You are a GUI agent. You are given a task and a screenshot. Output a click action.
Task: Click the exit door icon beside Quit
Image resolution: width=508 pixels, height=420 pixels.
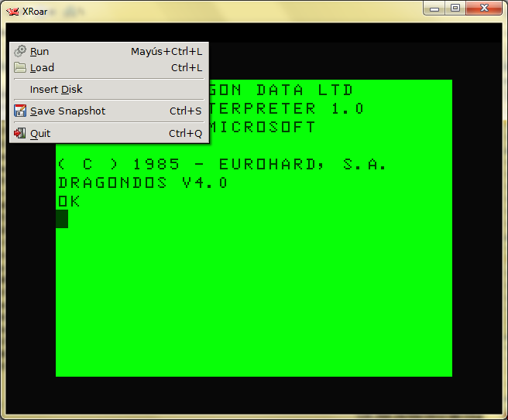tap(20, 133)
